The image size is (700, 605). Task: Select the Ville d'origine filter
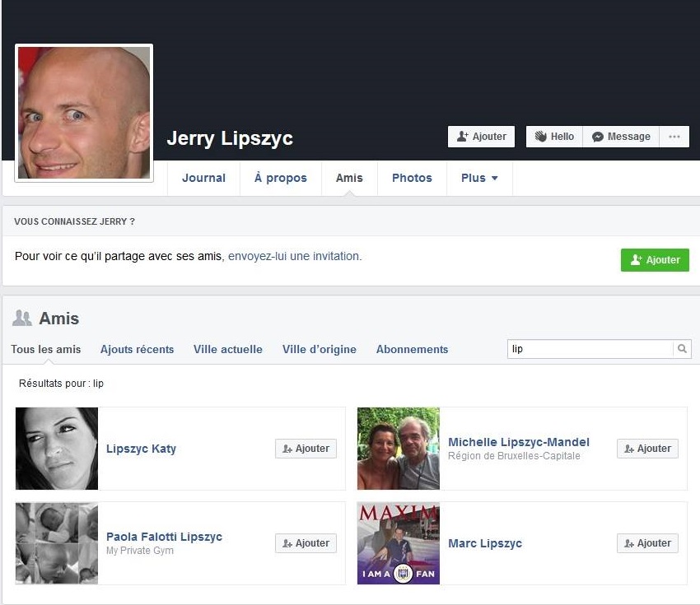319,349
